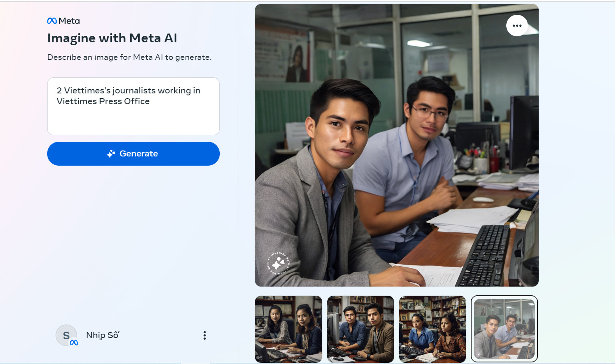The width and height of the screenshot is (615, 364).
Task: Focus the image prompt text box
Action: coord(133,106)
